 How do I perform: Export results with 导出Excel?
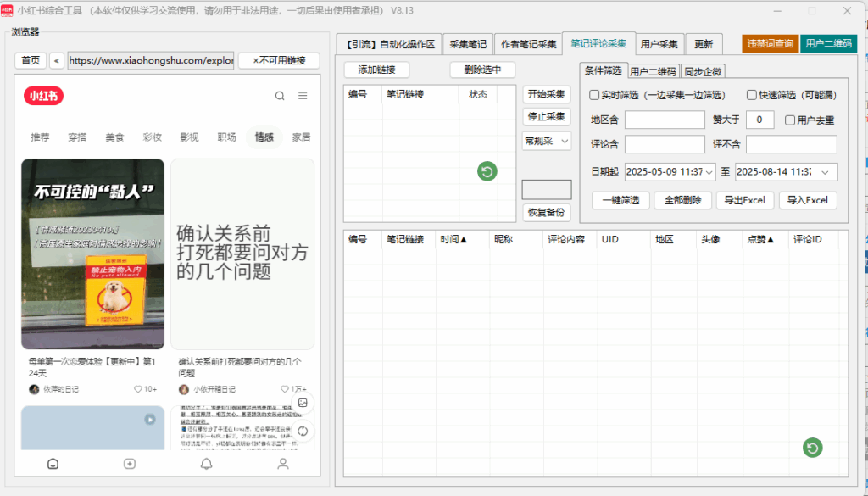744,200
